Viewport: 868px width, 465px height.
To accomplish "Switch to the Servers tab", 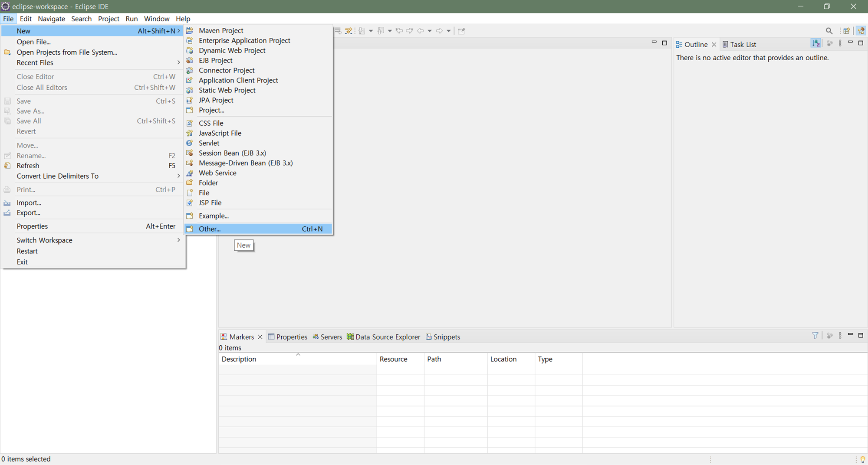I will tap(327, 337).
